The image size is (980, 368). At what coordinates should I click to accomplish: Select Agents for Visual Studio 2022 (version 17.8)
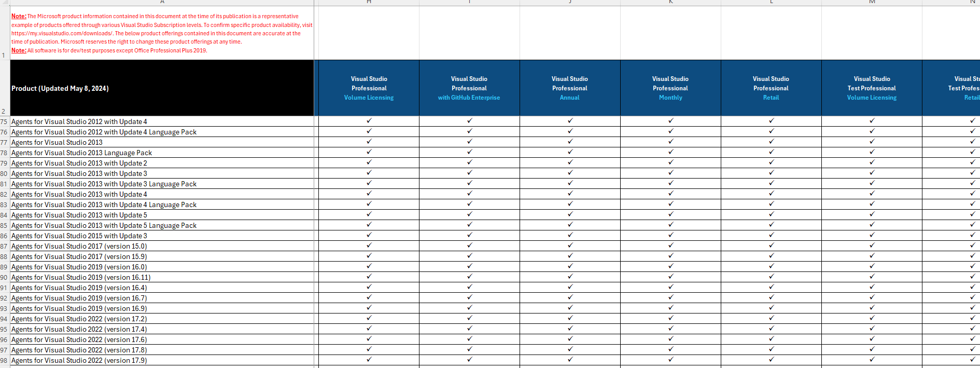[x=162, y=350]
